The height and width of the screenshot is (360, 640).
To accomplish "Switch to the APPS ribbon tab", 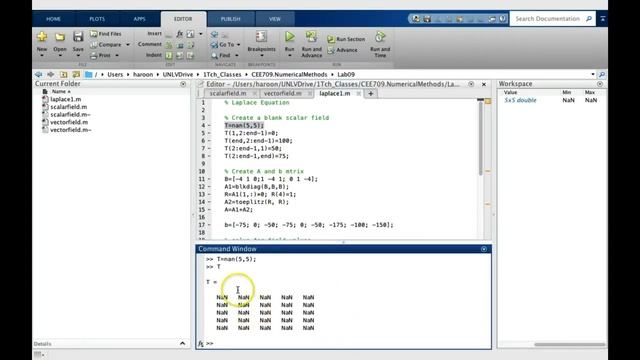I will pyautogui.click(x=140, y=19).
